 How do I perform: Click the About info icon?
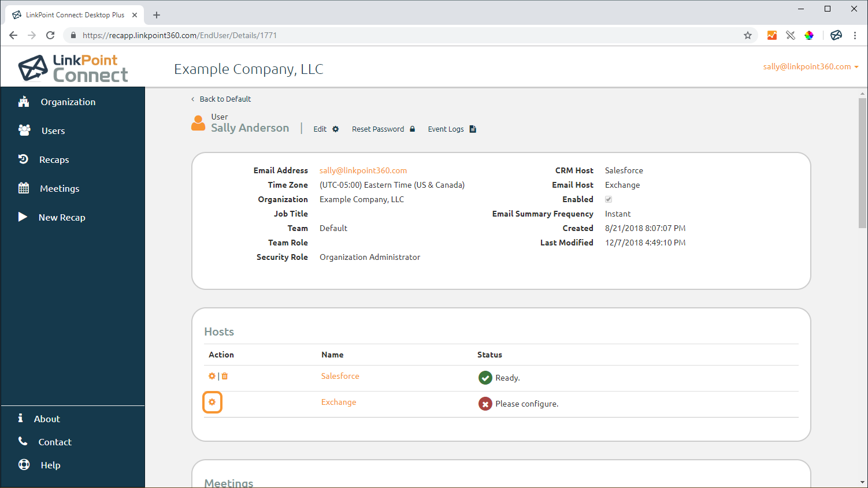20,418
